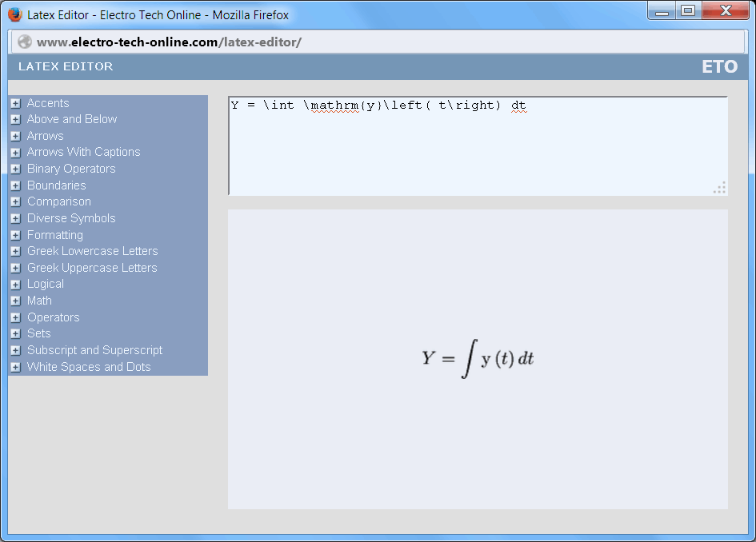
Task: Click the White Spaces and Dots label
Action: click(89, 367)
